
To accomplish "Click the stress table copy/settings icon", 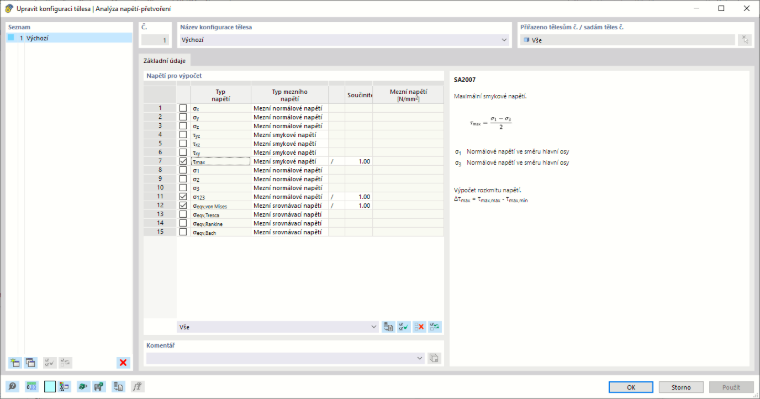I will 388,327.
